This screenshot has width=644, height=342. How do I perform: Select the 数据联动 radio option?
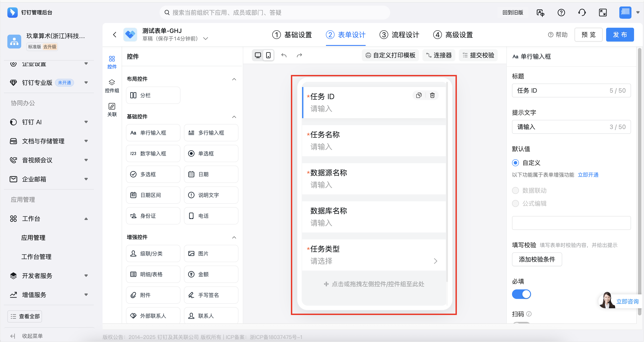(515, 190)
